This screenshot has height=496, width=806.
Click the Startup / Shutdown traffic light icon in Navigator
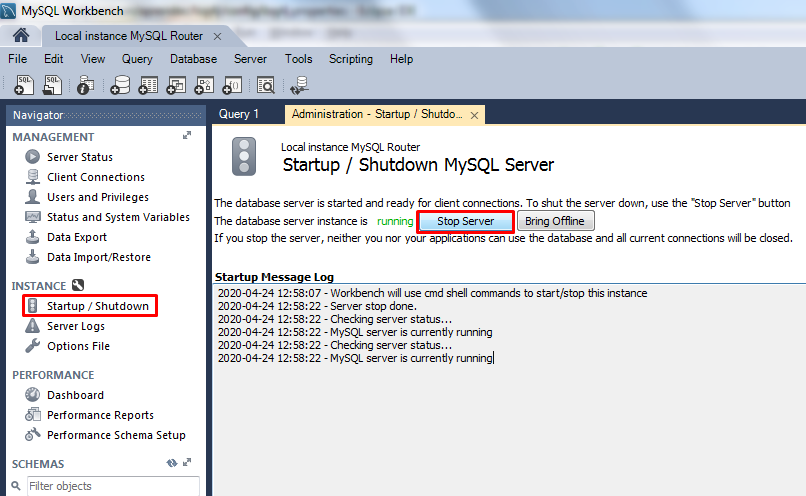click(x=32, y=306)
